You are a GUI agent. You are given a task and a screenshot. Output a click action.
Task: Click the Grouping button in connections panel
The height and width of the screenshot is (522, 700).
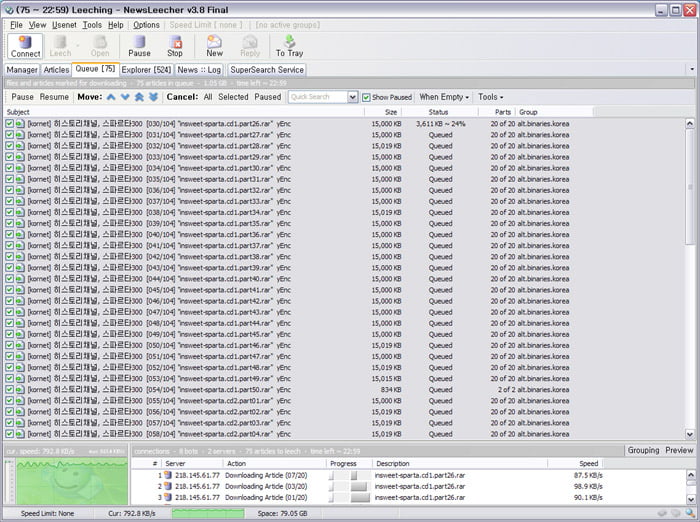pyautogui.click(x=643, y=450)
